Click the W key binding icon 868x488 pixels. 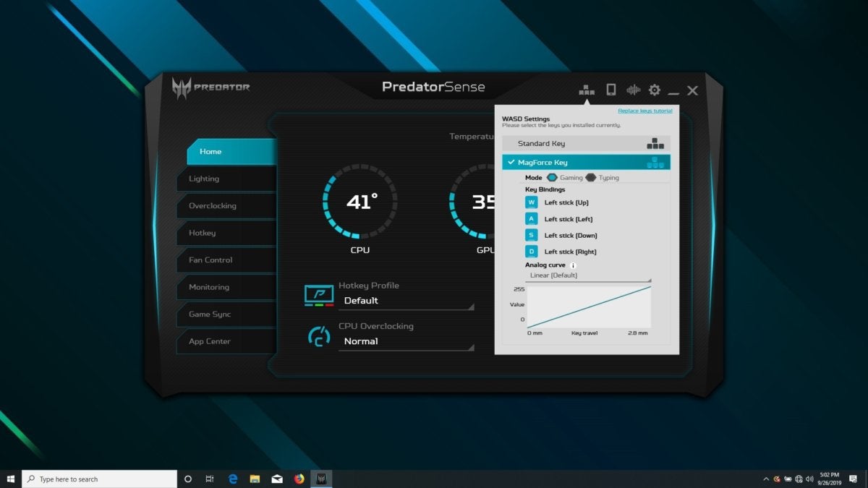coord(532,202)
